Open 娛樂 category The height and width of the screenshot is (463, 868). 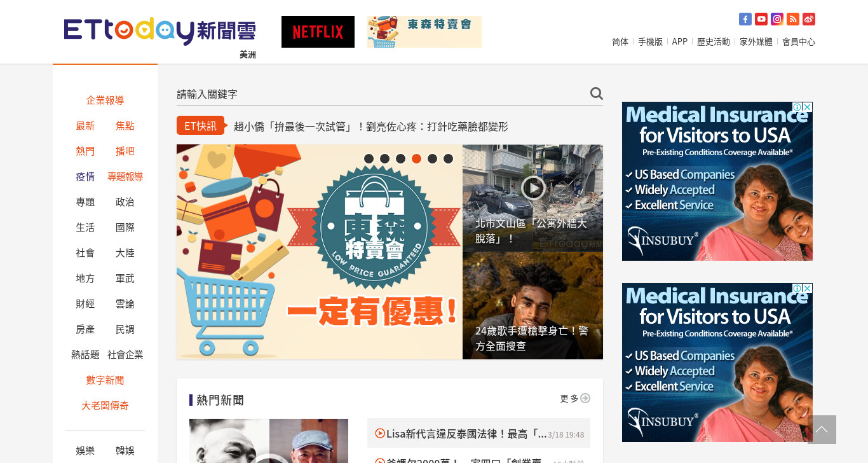[x=85, y=451]
